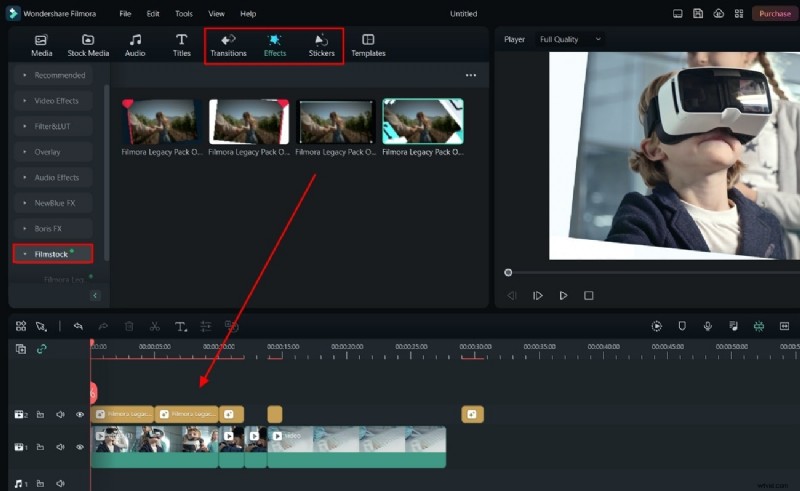Click the layout mode icon in title bar
Image resolution: width=800 pixels, height=491 pixels.
point(678,14)
